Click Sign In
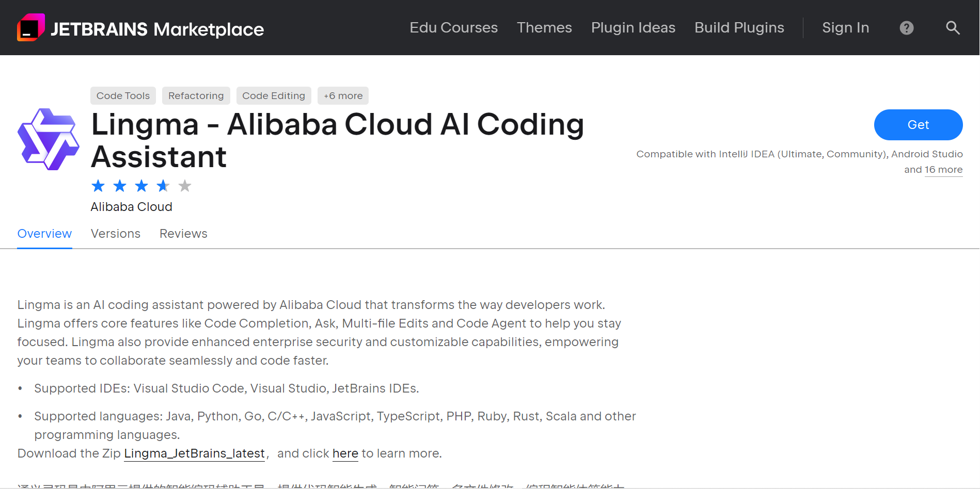The width and height of the screenshot is (980, 489). click(x=845, y=28)
